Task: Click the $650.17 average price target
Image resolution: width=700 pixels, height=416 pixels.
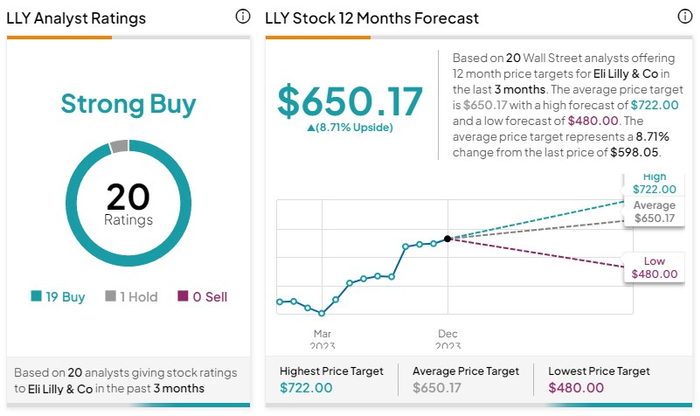Action: (350, 100)
